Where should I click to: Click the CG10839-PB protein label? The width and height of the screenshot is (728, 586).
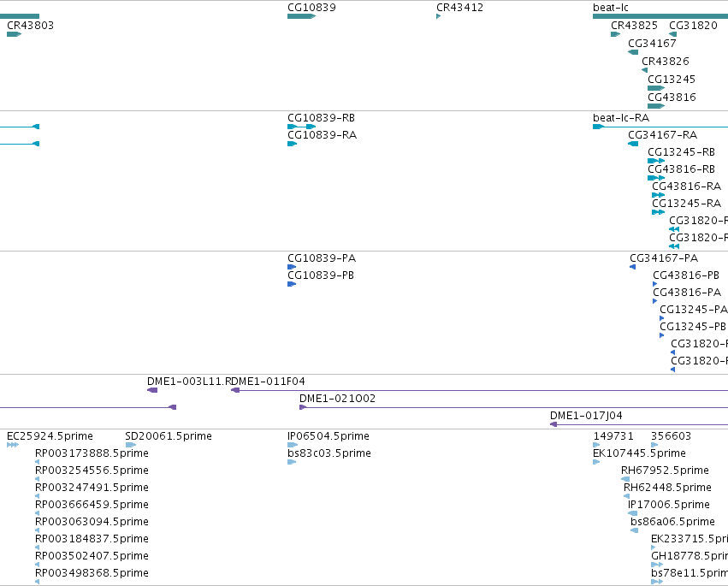pyautogui.click(x=320, y=275)
